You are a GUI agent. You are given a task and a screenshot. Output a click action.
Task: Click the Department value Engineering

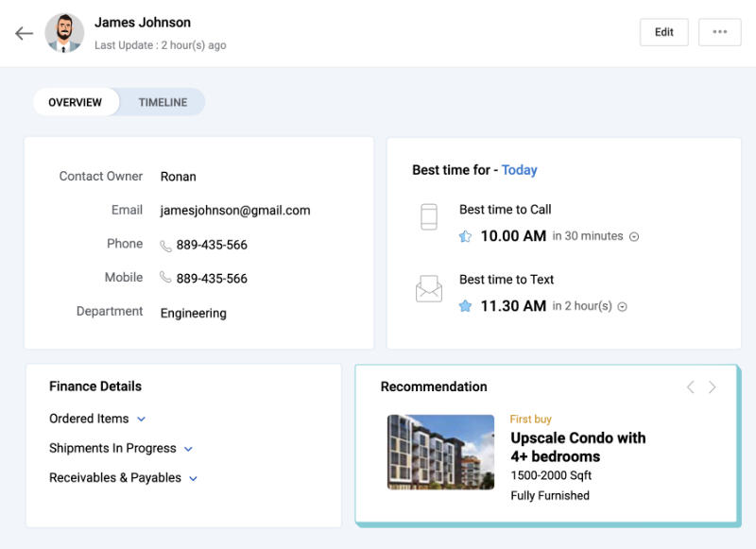click(x=194, y=314)
